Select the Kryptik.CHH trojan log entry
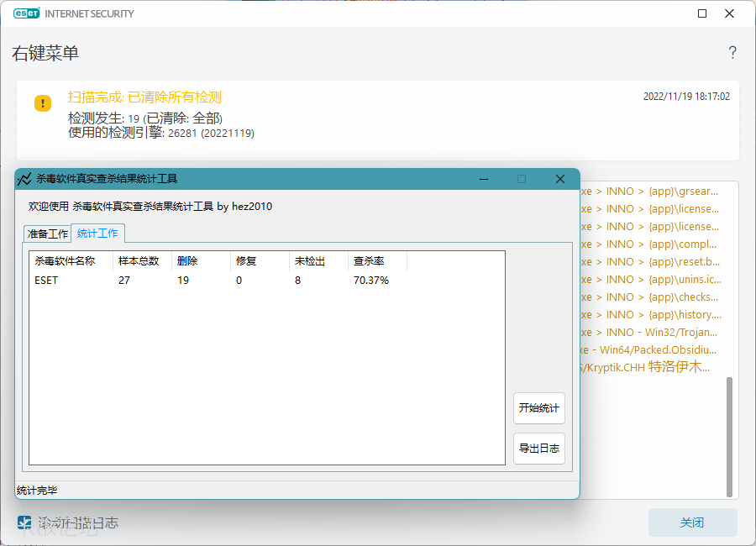 (647, 367)
